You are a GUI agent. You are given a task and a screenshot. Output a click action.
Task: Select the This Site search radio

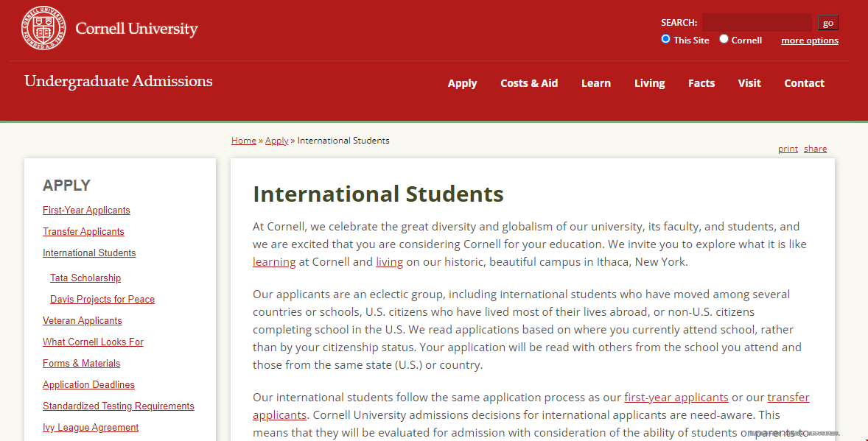click(666, 39)
